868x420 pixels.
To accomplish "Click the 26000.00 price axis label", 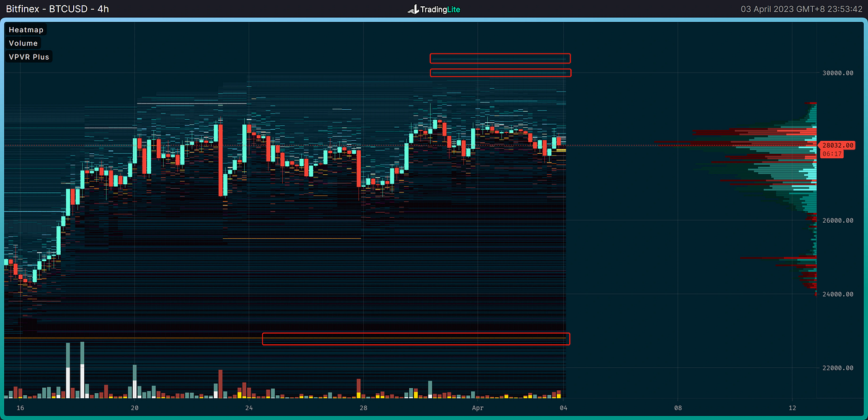I will coord(838,221).
